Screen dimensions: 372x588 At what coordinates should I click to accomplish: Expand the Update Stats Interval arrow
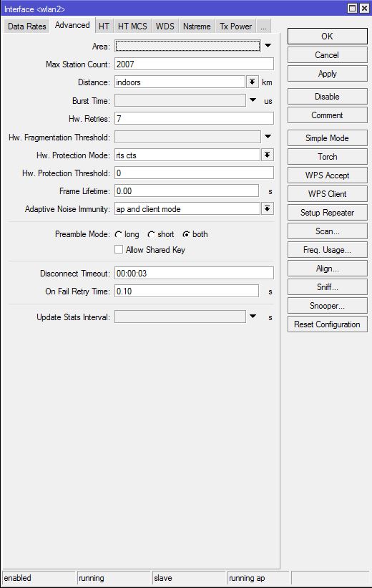click(253, 317)
